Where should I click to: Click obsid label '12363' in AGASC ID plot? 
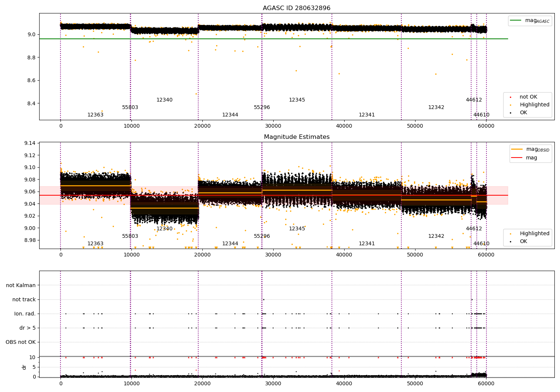[x=95, y=115]
